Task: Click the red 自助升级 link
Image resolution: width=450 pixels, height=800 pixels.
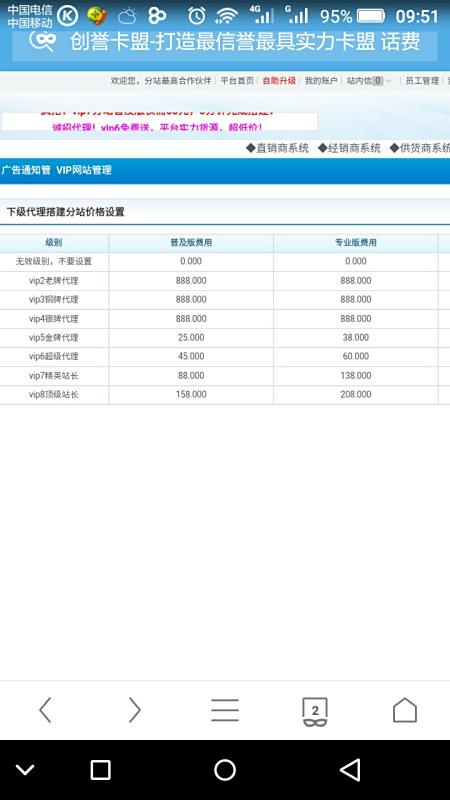Action: point(279,81)
